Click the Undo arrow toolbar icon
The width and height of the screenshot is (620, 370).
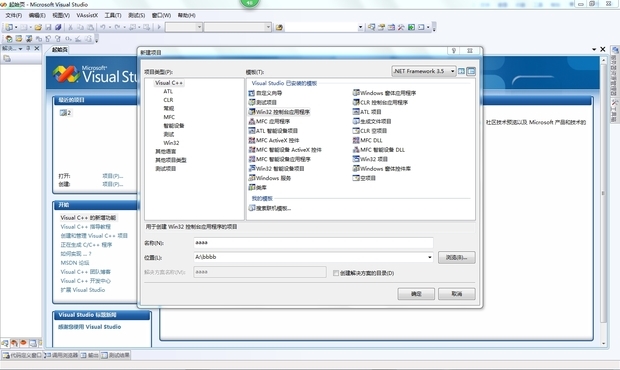(x=103, y=27)
